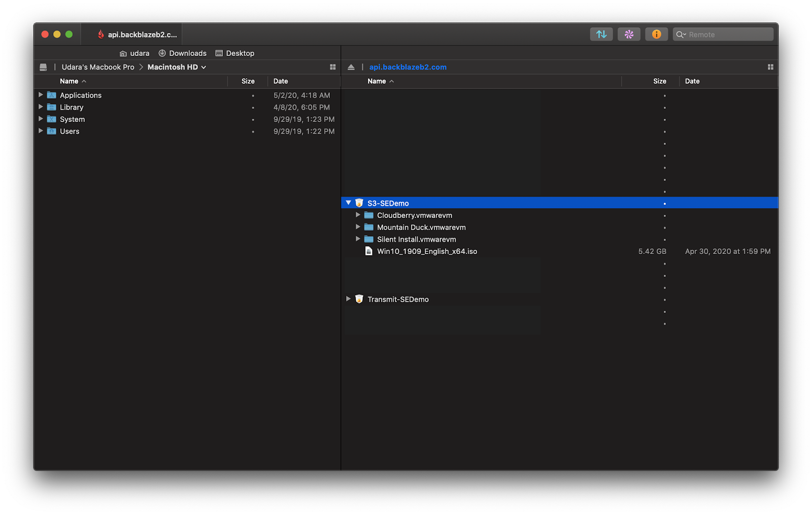Expand the System folder

tap(41, 119)
